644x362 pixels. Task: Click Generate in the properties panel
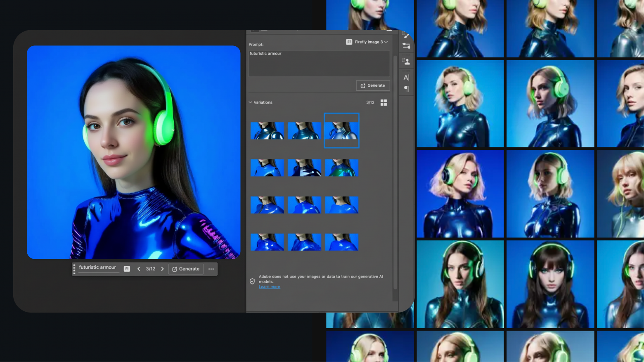click(372, 85)
